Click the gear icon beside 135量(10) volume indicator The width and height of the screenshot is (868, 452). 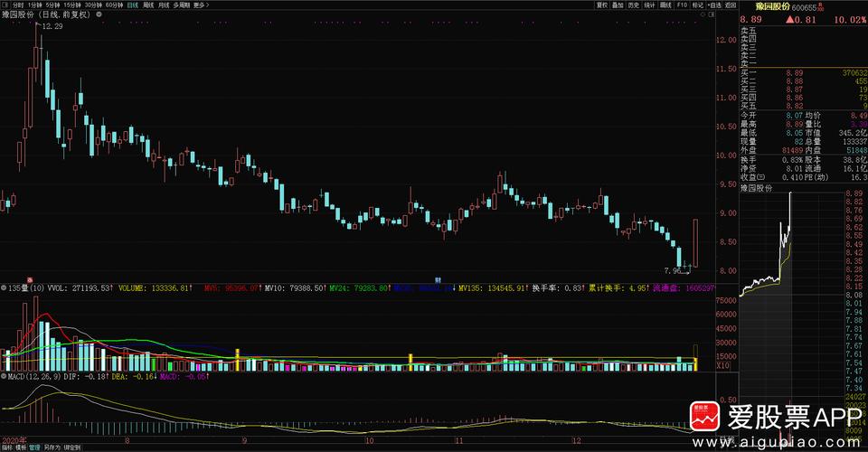coord(4,288)
